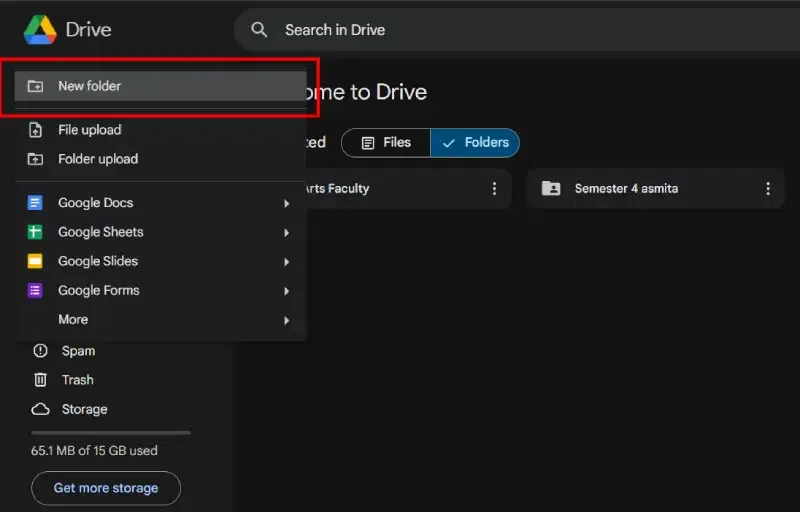Click the search magnifier icon

[259, 30]
